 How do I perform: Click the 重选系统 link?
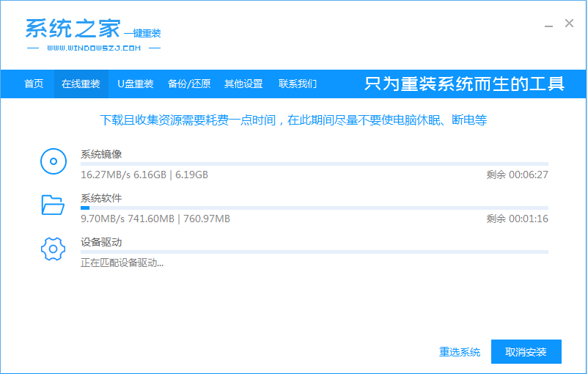click(x=460, y=352)
